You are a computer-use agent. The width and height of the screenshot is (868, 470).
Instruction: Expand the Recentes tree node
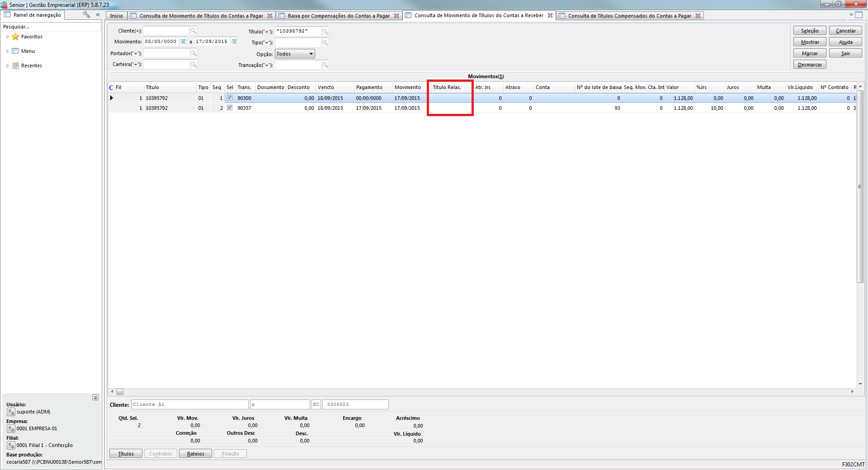7,66
